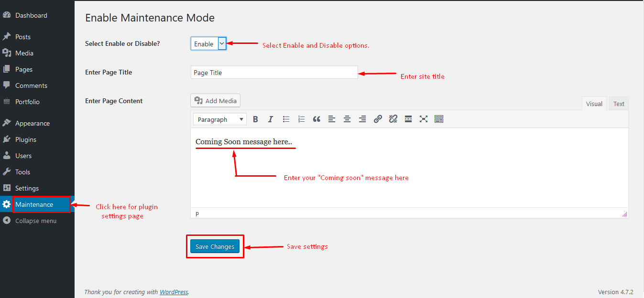Align text left in editor
The width and height of the screenshot is (644, 298).
(x=332, y=119)
